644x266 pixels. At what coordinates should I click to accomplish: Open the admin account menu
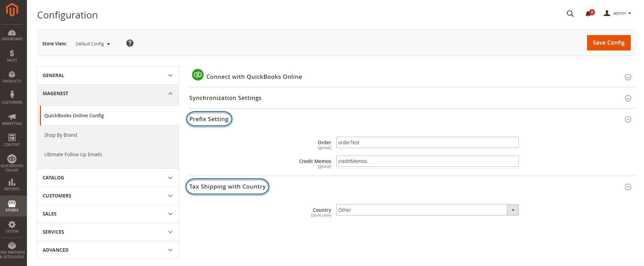pyautogui.click(x=618, y=13)
